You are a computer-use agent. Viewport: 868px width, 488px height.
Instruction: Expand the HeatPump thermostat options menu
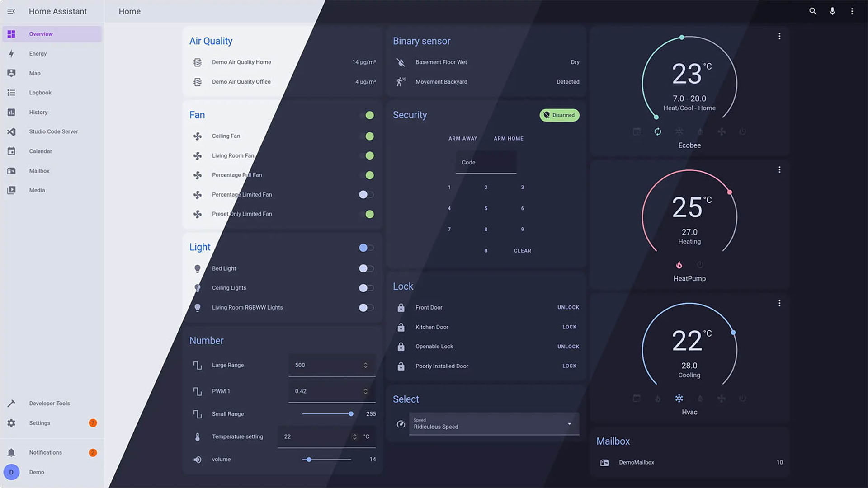[x=780, y=169]
